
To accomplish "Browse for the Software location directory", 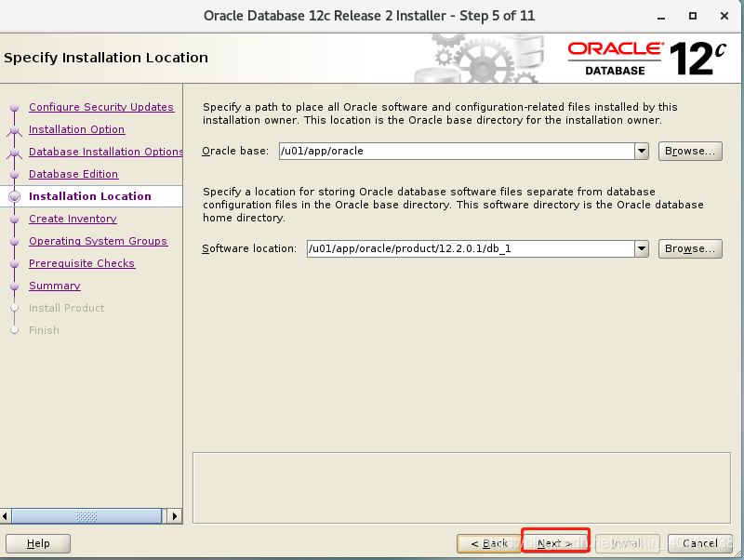I will point(690,248).
